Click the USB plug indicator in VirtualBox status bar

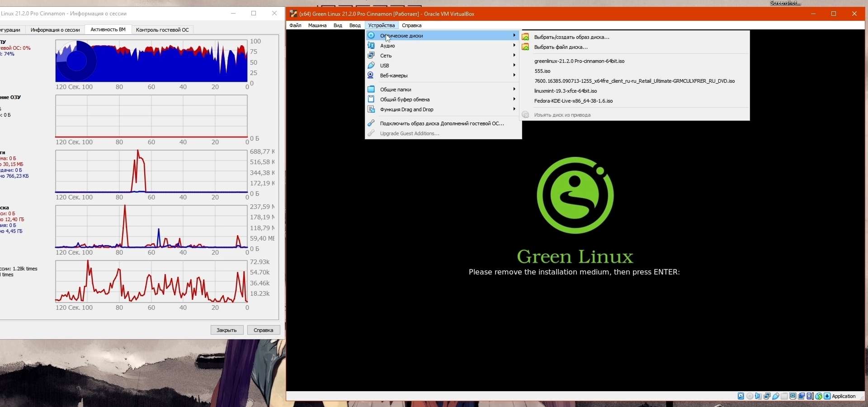pos(776,396)
